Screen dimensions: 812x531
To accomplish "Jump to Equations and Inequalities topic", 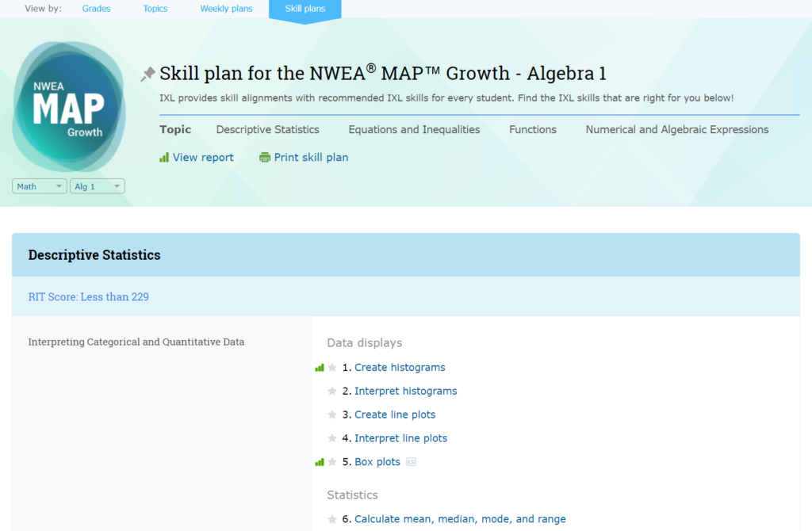I will 414,130.
